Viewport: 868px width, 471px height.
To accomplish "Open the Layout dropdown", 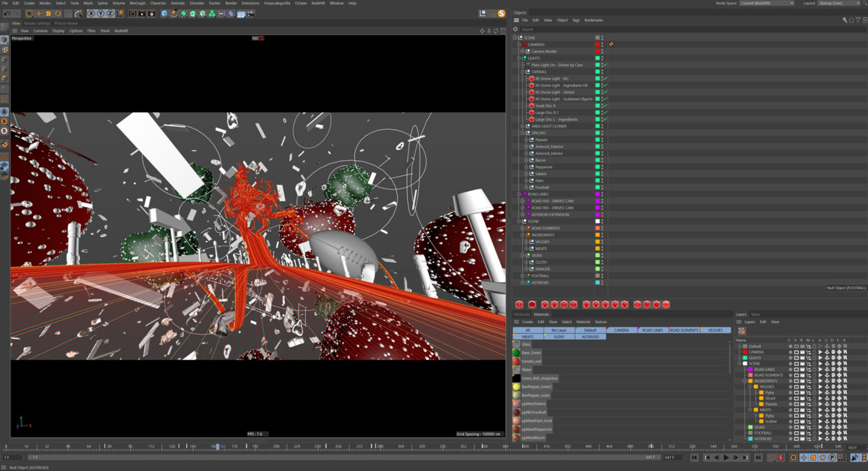I will 839,3.
